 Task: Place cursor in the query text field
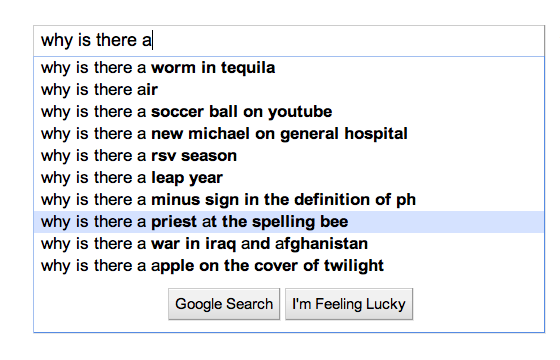coord(289,41)
